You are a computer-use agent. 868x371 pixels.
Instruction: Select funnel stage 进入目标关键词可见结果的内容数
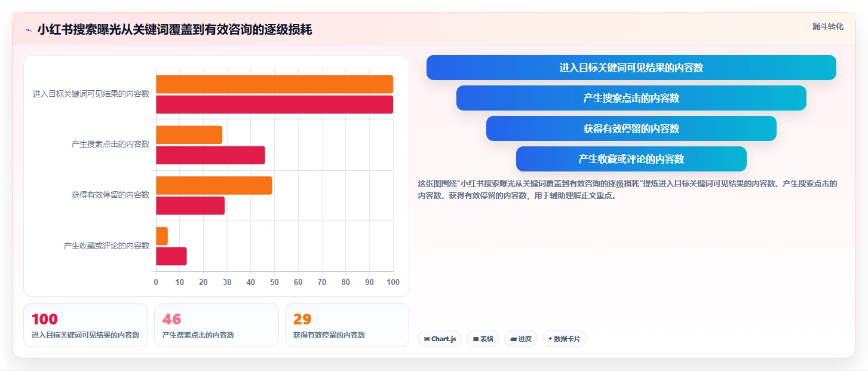click(x=631, y=68)
